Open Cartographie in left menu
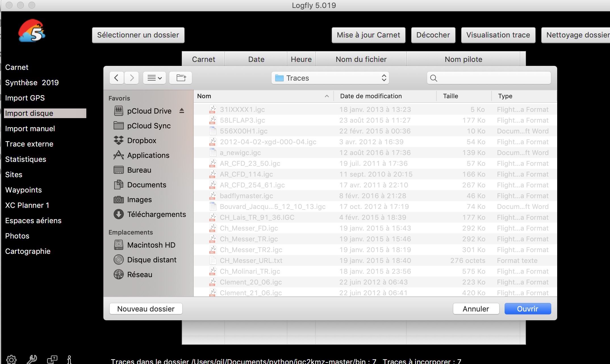 coord(28,251)
